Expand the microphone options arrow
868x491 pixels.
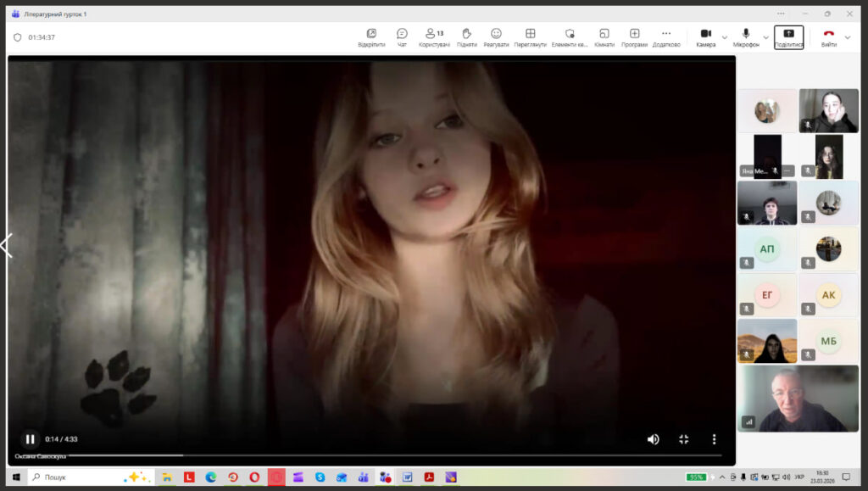(765, 37)
